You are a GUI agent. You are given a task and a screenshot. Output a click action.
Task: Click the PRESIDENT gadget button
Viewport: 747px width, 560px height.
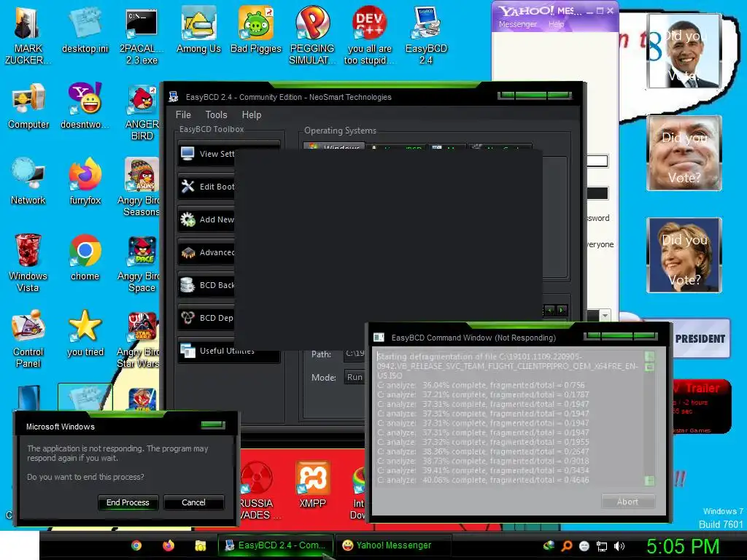click(x=700, y=338)
